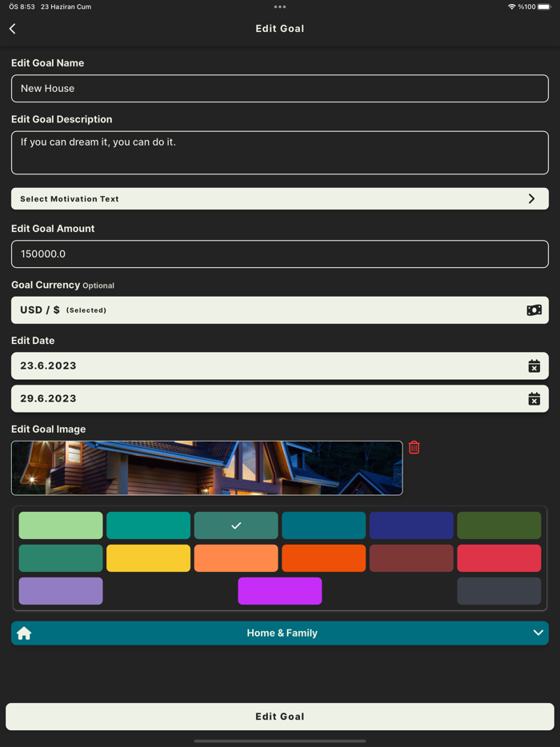Edit the goal amount field 150000.0

280,254
